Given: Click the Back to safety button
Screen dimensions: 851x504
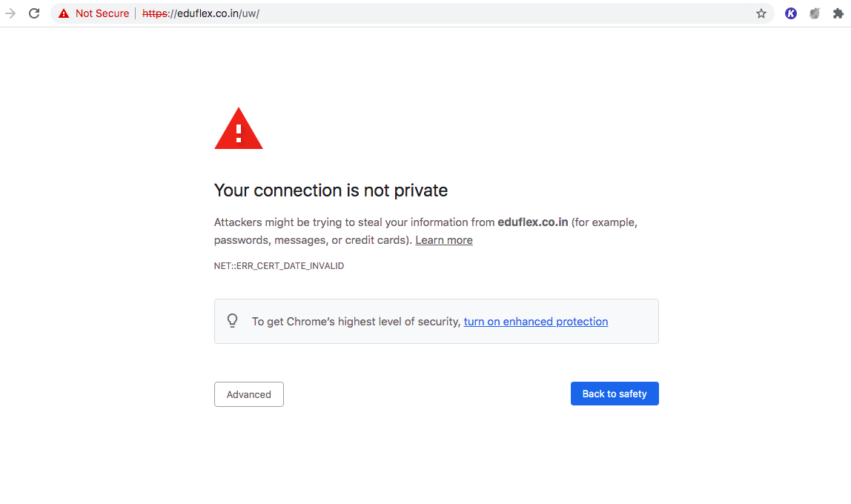Looking at the screenshot, I should tap(615, 394).
